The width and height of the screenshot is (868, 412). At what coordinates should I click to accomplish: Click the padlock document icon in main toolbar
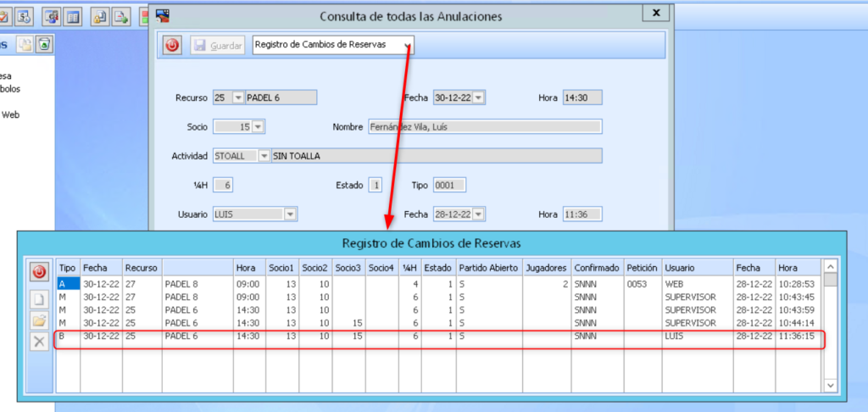pyautogui.click(x=99, y=16)
